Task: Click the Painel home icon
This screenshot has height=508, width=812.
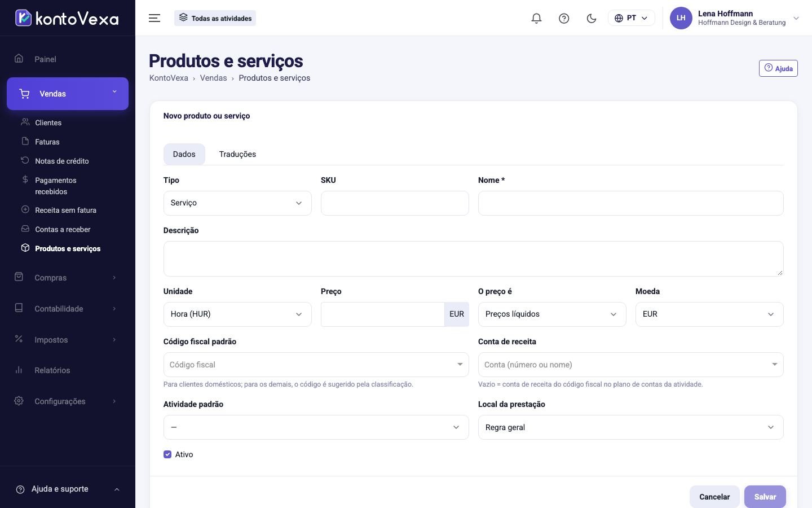Action: [19, 59]
